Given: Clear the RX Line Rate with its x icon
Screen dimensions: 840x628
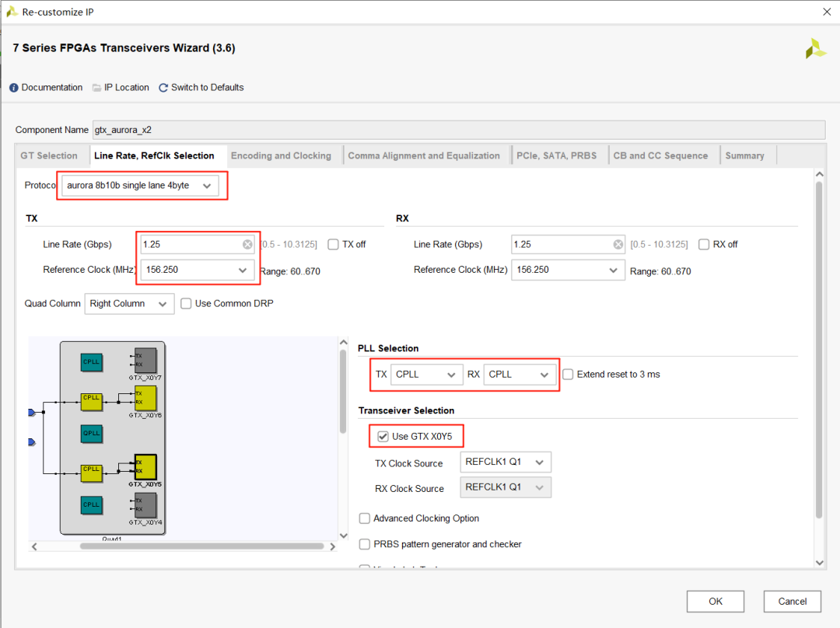Looking at the screenshot, I should pyautogui.click(x=619, y=244).
